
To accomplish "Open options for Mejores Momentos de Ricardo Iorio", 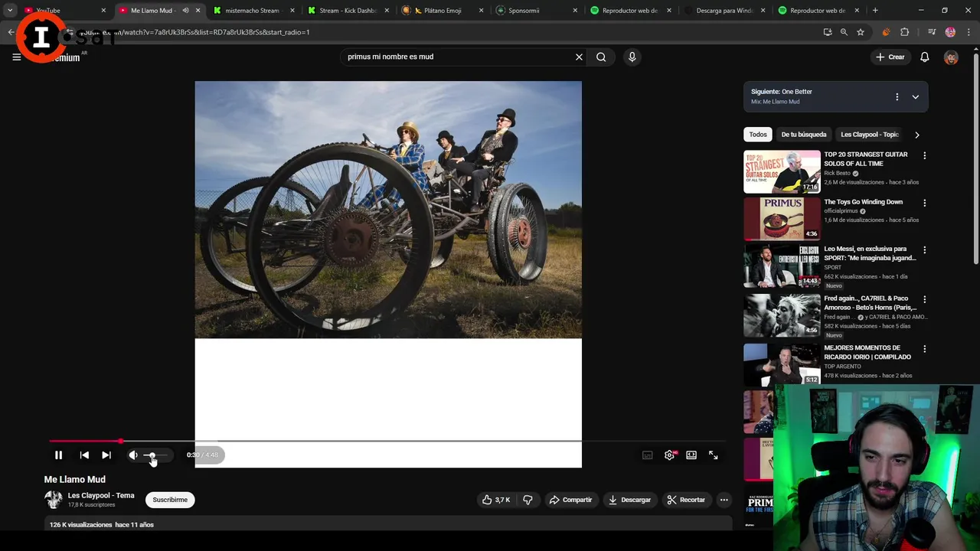I will click(x=924, y=349).
